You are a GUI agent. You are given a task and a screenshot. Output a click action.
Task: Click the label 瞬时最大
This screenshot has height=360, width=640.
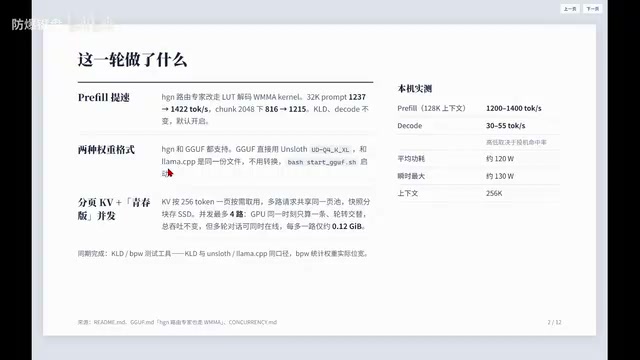coord(411,176)
